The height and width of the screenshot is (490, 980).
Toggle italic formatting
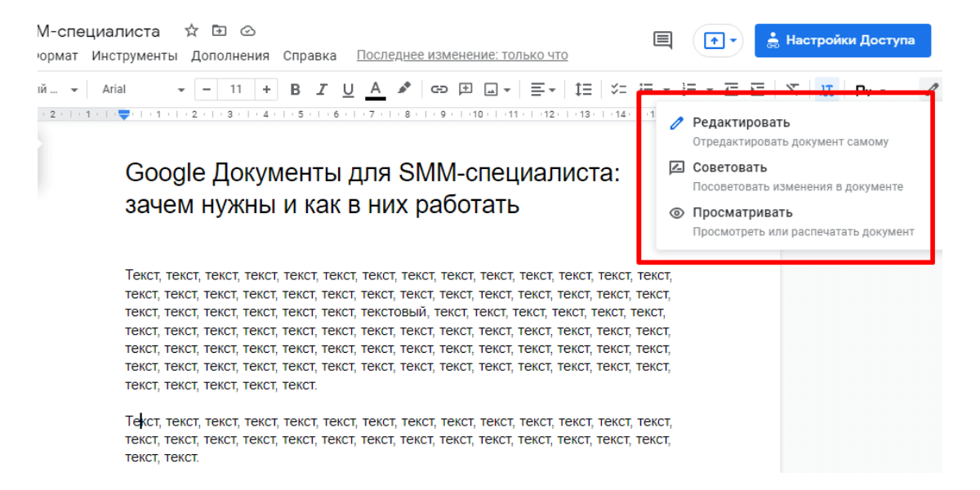322,89
